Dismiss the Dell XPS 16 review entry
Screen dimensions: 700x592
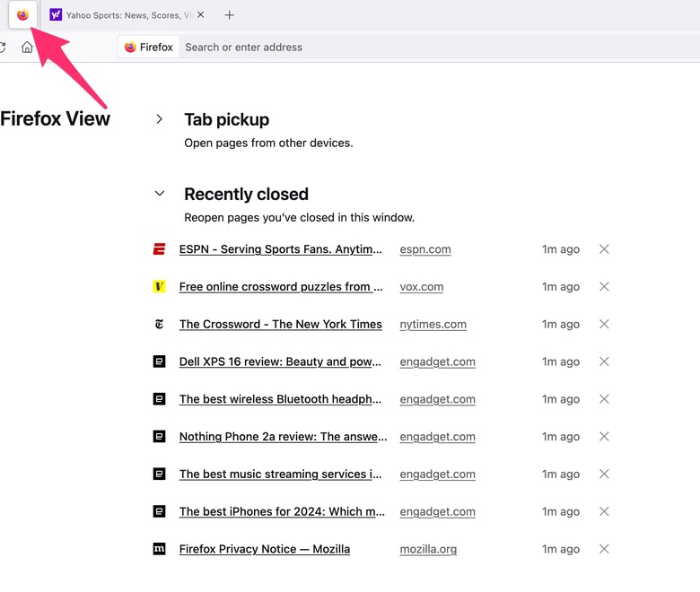pos(604,361)
